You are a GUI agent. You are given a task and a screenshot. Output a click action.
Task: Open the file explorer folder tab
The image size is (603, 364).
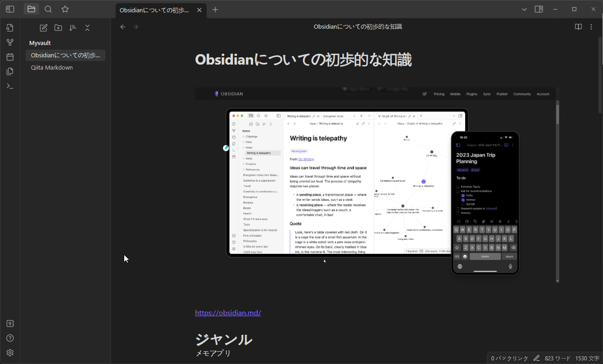31,9
